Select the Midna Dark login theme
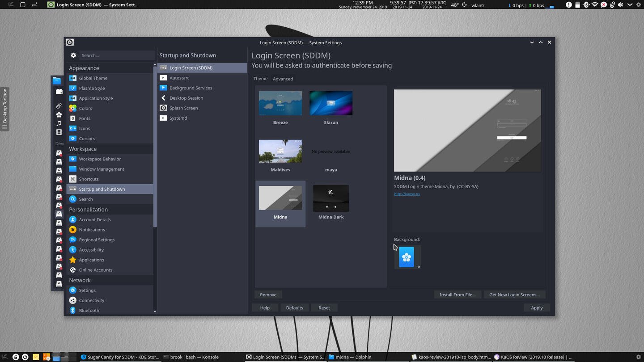Screen dimensions: 644x362 click(331, 203)
